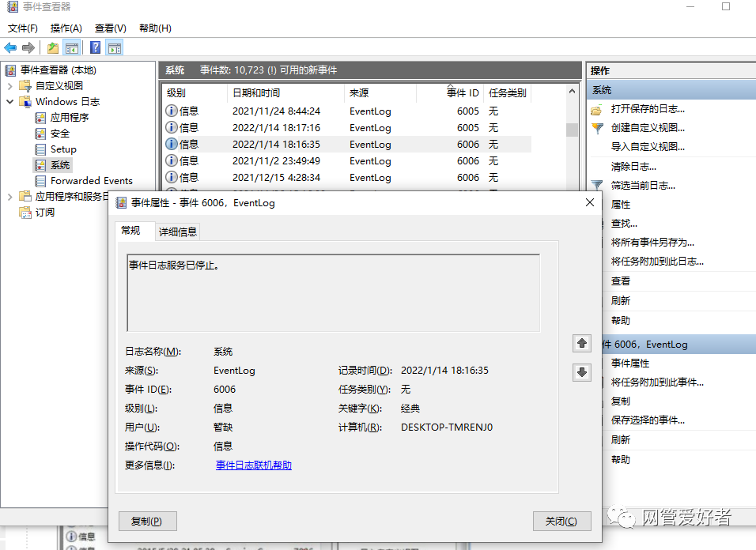Click the down arrow to view the next event
756x550 pixels.
pyautogui.click(x=582, y=372)
